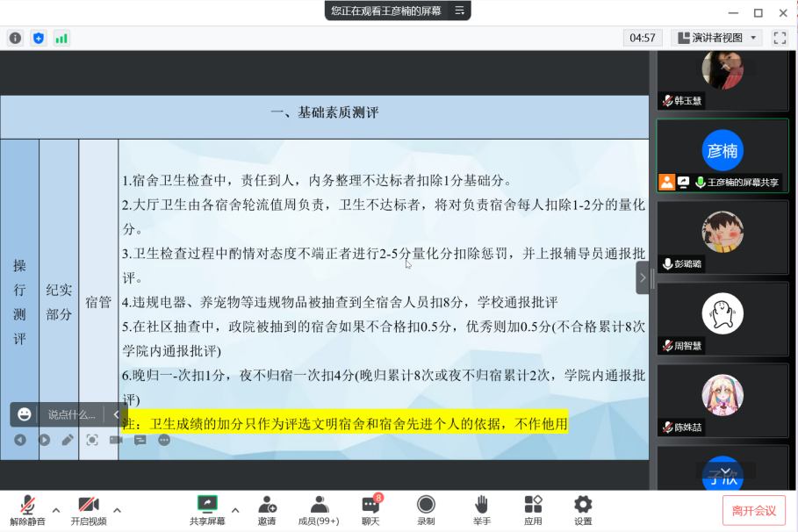
Task: Raise hand using 举手
Action: (481, 509)
